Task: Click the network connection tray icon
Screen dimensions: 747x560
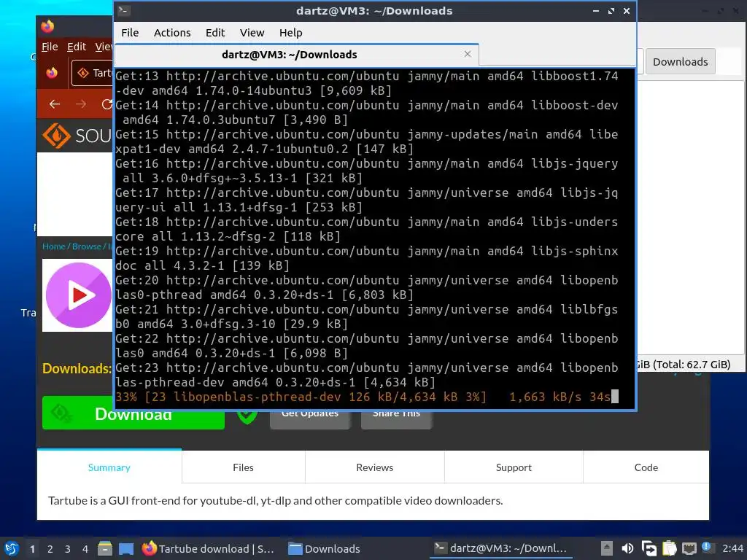Action: pos(689,548)
